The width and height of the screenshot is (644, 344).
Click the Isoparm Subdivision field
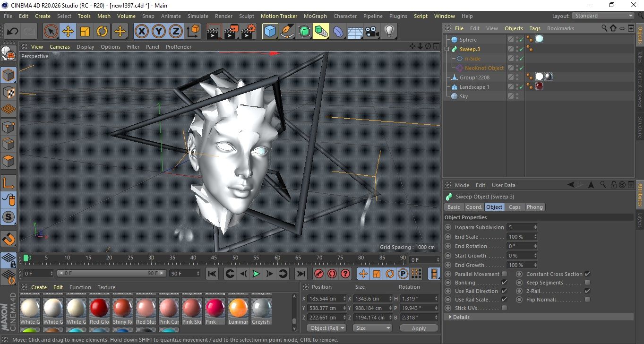[522, 227]
